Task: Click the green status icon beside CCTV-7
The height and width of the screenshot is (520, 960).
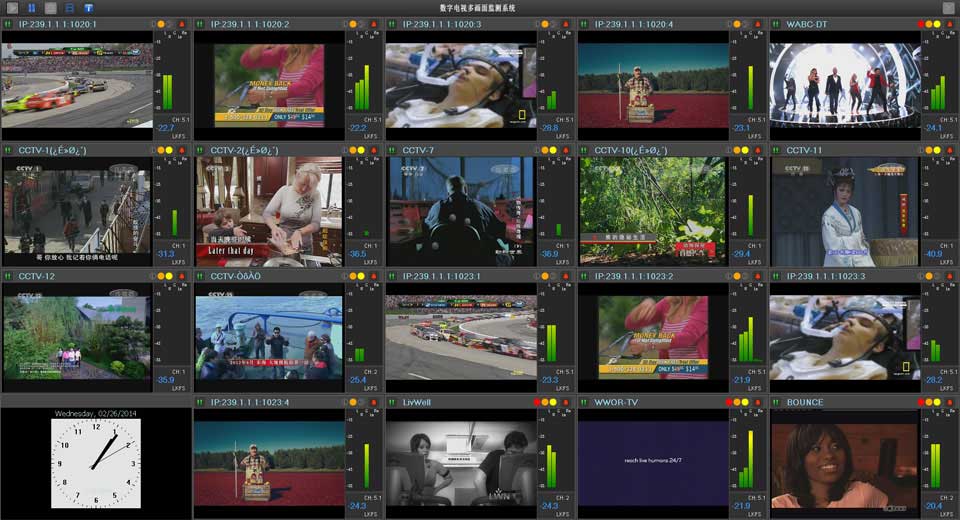Action: tap(393, 150)
